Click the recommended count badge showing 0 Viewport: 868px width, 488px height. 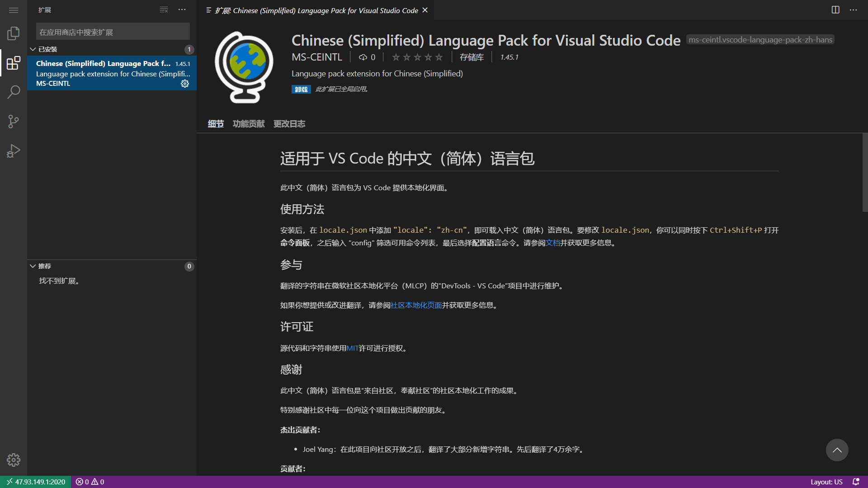point(189,266)
